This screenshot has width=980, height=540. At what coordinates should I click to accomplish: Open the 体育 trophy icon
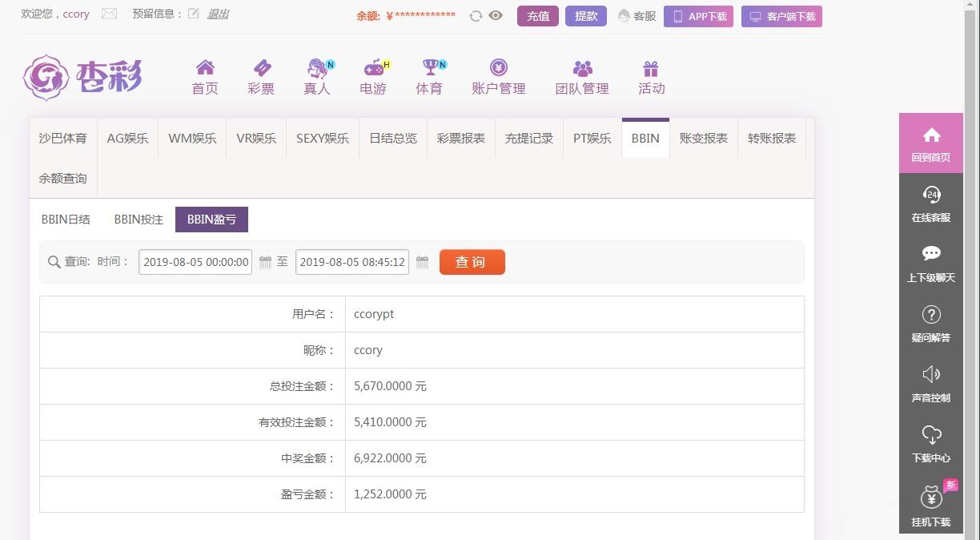click(430, 68)
